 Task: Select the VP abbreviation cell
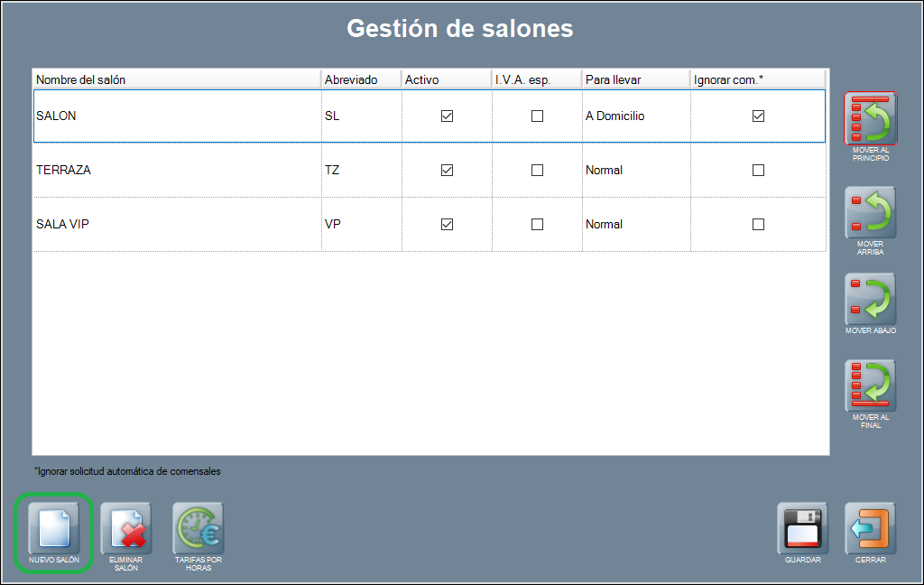pos(361,225)
